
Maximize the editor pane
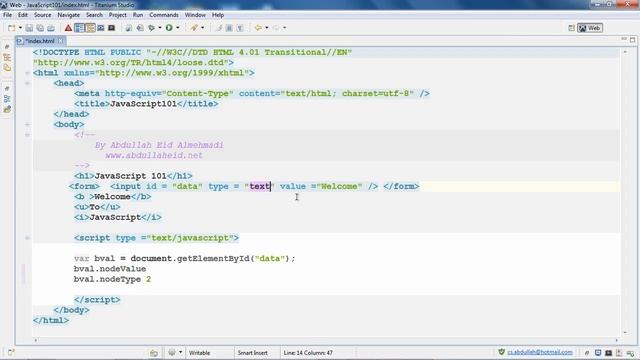pyautogui.click(x=632, y=40)
